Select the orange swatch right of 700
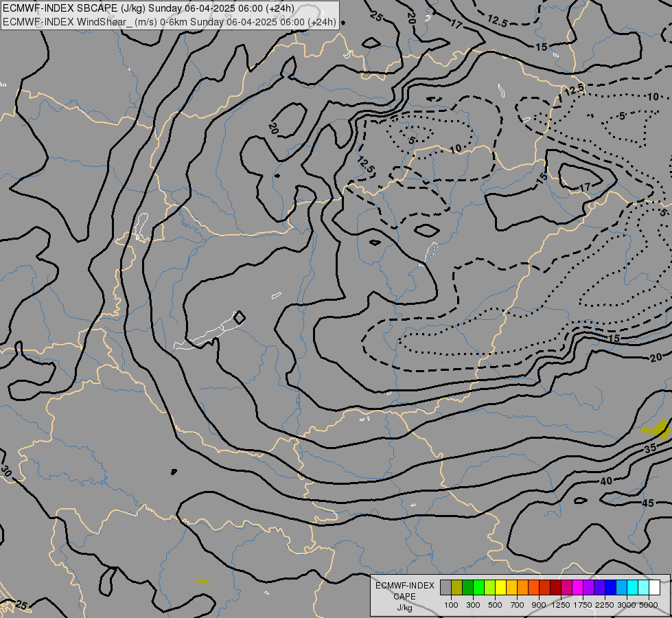This screenshot has height=618, width=672. [x=523, y=588]
